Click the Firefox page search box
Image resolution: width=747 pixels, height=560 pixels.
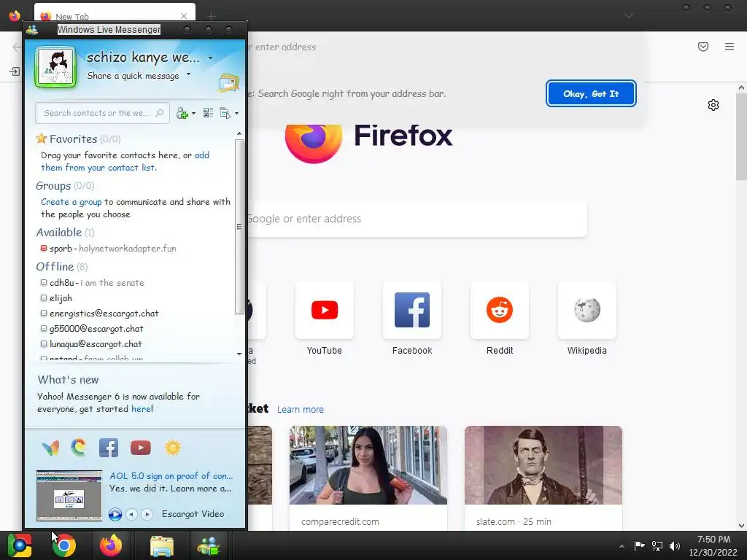[417, 219]
